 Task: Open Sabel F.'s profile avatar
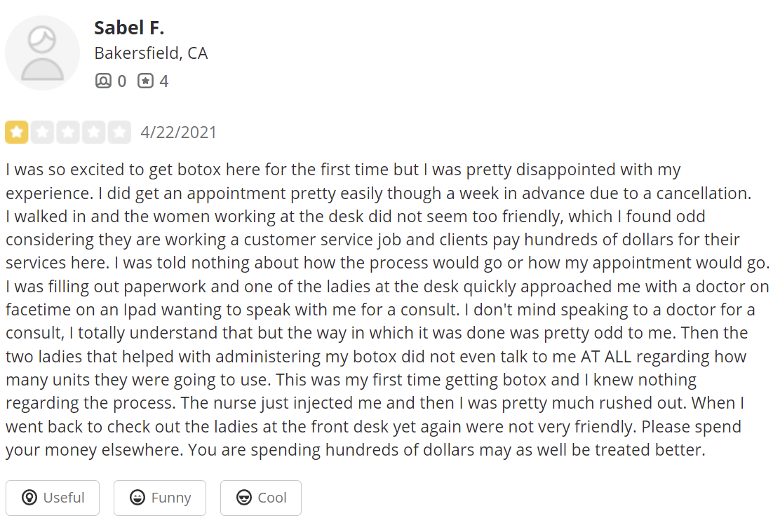(x=42, y=53)
